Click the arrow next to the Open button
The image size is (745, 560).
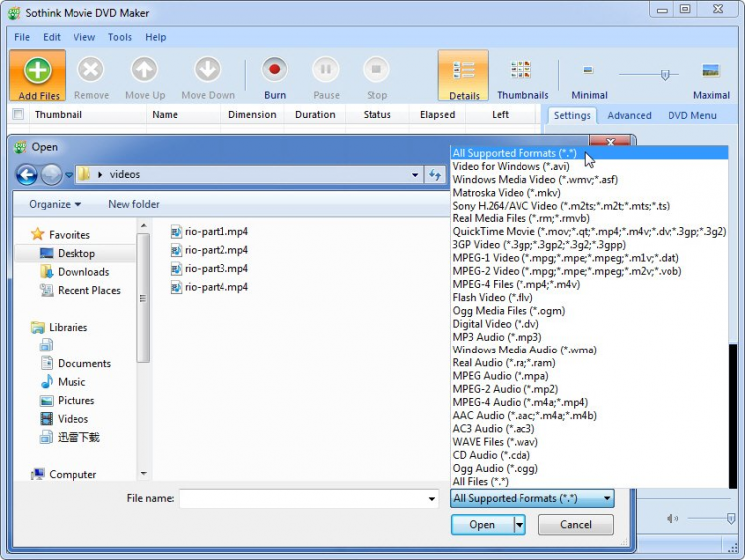click(x=520, y=525)
